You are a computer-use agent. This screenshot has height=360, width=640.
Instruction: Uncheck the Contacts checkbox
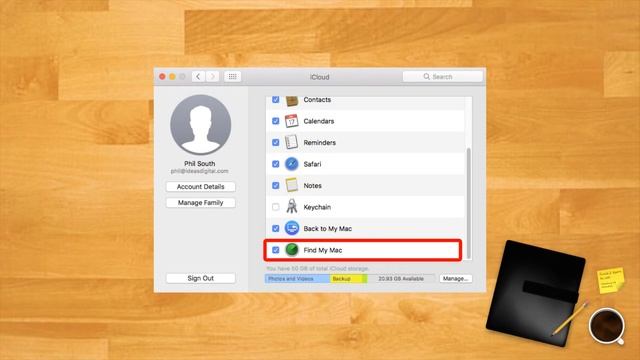pyautogui.click(x=276, y=100)
